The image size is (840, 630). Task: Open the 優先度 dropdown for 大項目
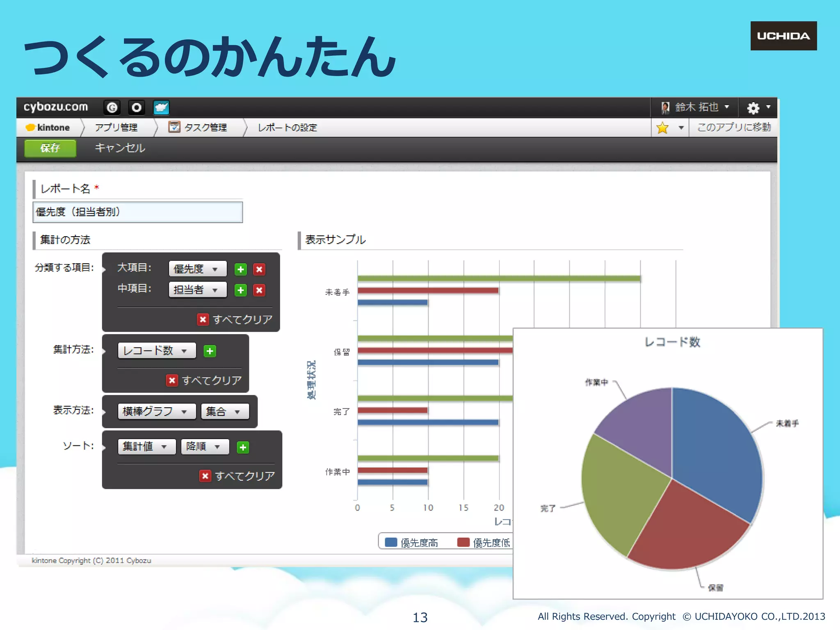coord(197,269)
